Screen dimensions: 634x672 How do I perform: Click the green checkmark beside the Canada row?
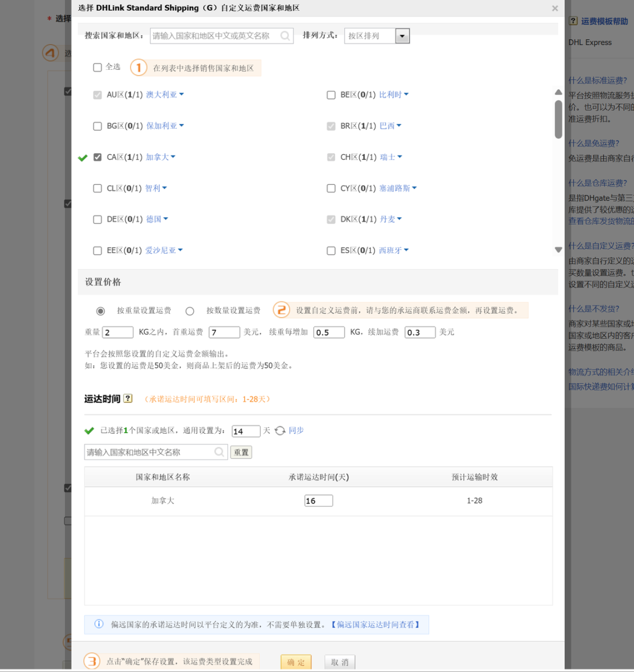[x=83, y=157]
